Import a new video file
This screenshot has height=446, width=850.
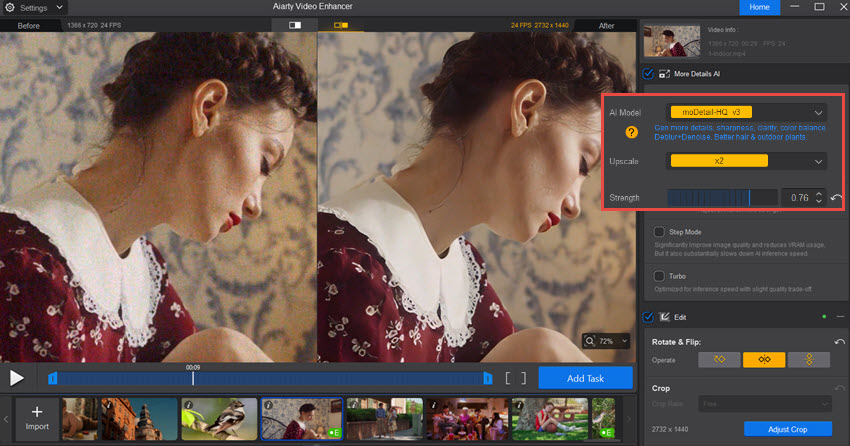click(x=37, y=418)
